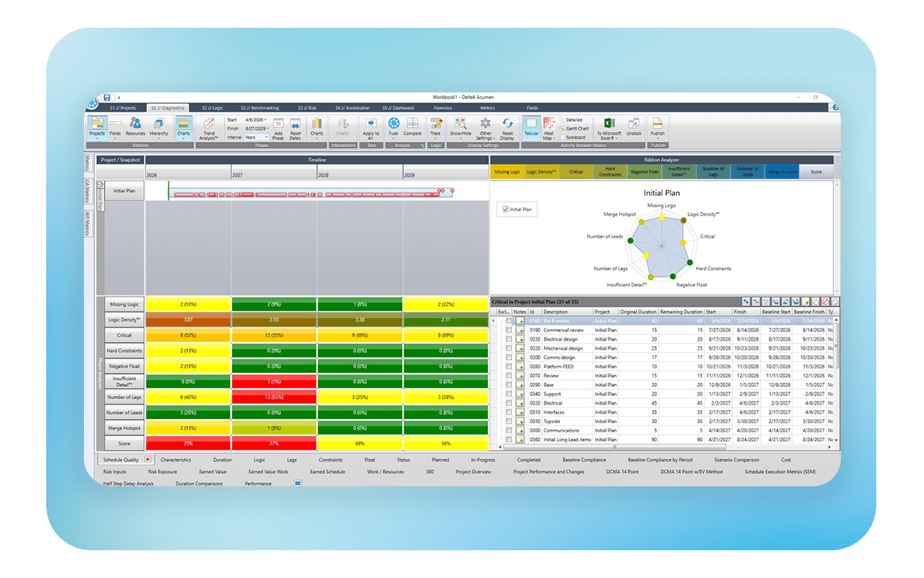Open the Projects ribbon button
Viewport: 924px width, 578px height.
(x=97, y=127)
